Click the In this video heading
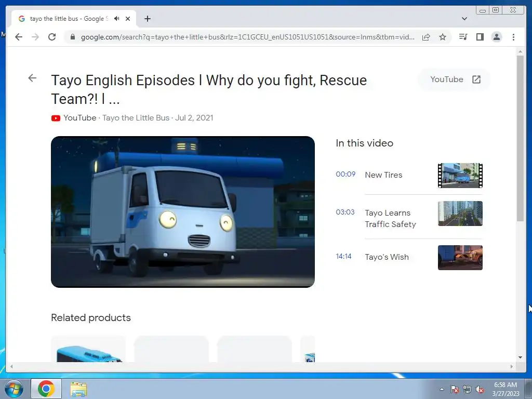532x399 pixels. (x=364, y=143)
